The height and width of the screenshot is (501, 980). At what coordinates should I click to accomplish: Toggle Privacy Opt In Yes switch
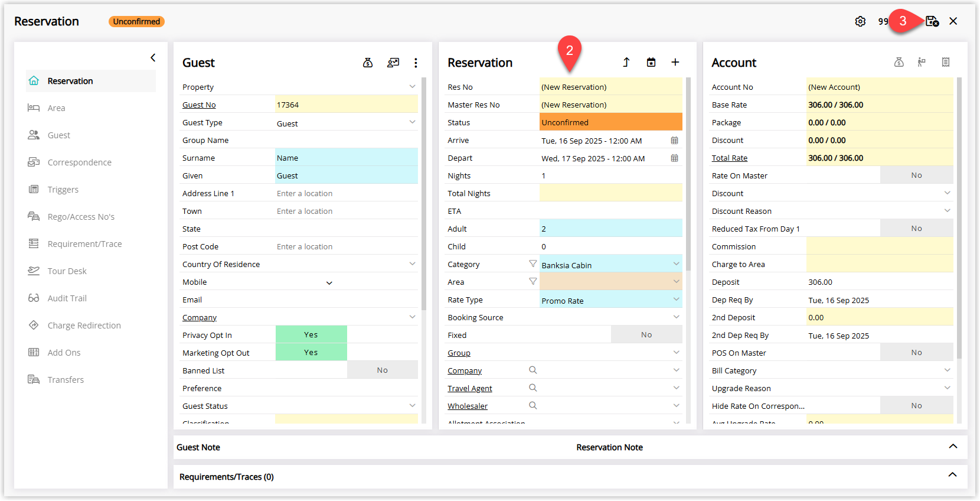[311, 335]
